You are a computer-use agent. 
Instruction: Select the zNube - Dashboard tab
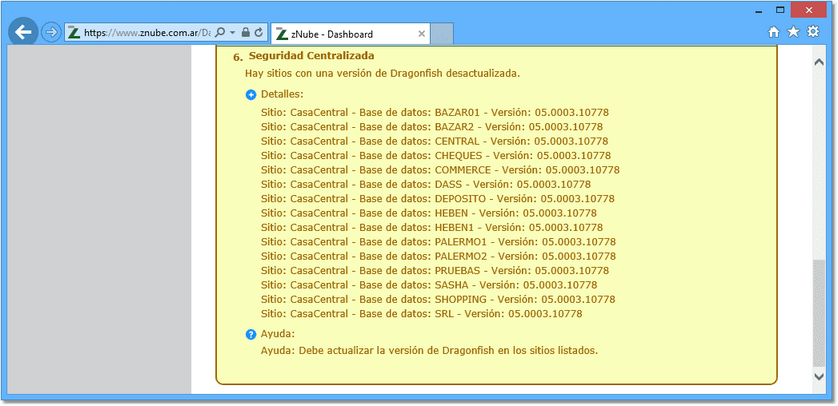click(x=350, y=34)
